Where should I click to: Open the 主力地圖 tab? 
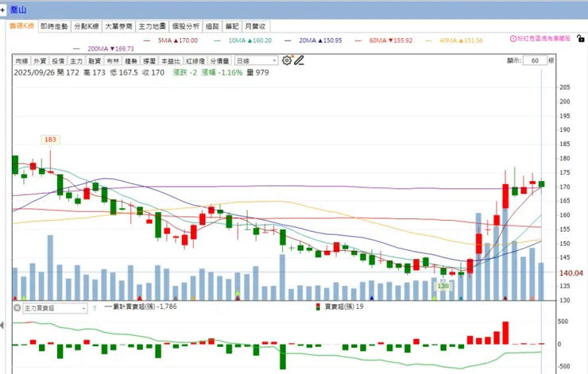(x=153, y=26)
